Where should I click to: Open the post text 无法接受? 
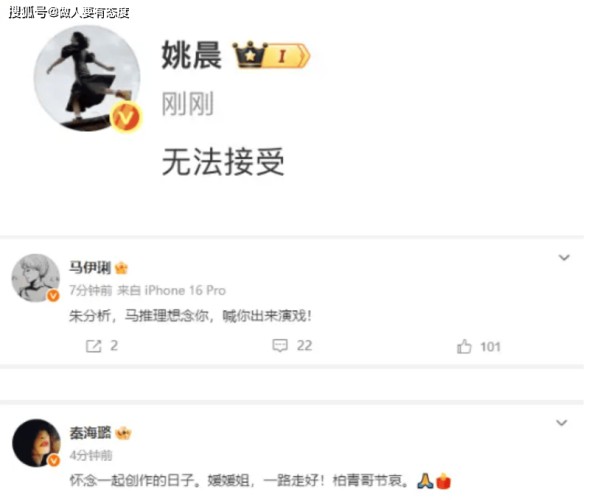pyautogui.click(x=223, y=162)
